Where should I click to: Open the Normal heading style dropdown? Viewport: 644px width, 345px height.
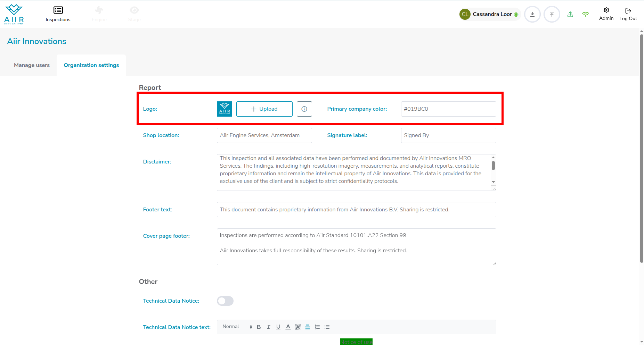click(237, 327)
